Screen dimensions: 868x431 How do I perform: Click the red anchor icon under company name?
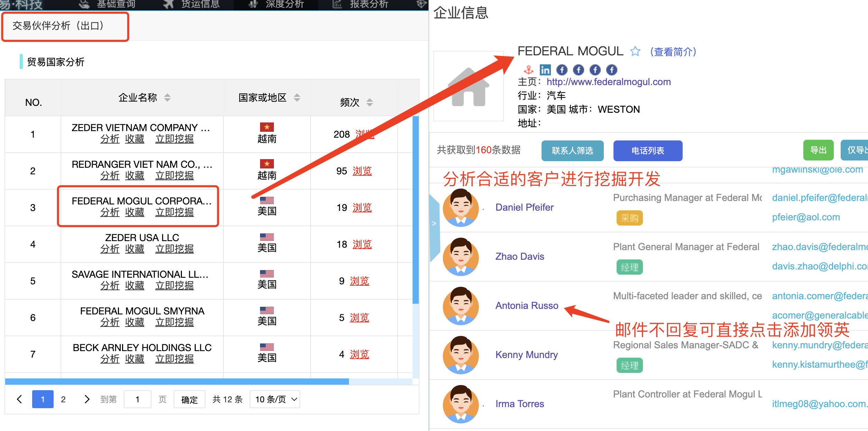(528, 70)
